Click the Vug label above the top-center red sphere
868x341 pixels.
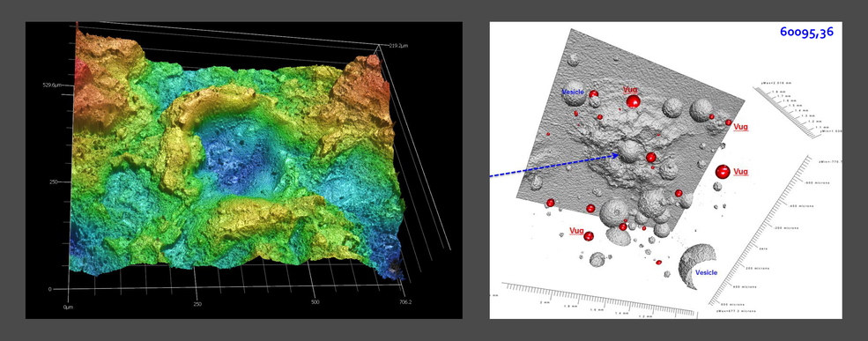(630, 89)
